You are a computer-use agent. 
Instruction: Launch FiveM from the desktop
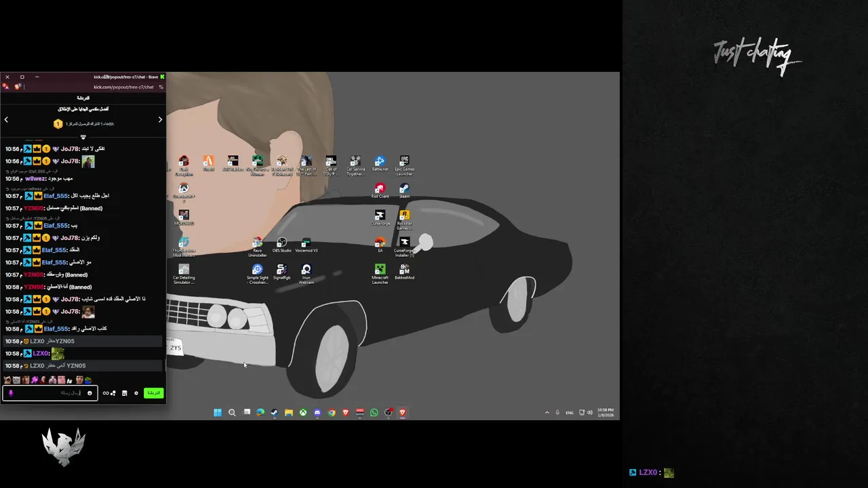pos(208,163)
